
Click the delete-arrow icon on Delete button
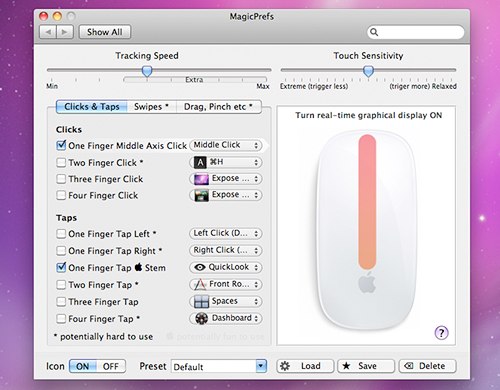[409, 366]
